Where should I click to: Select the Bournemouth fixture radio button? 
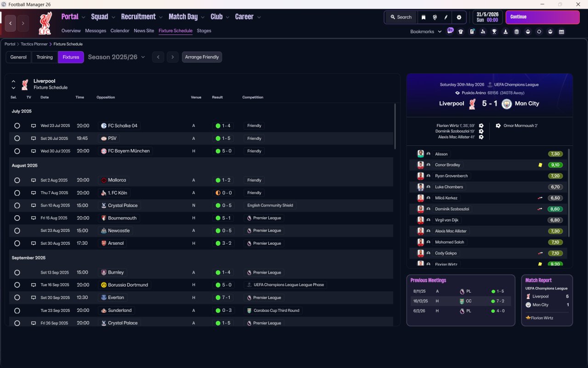point(17,218)
